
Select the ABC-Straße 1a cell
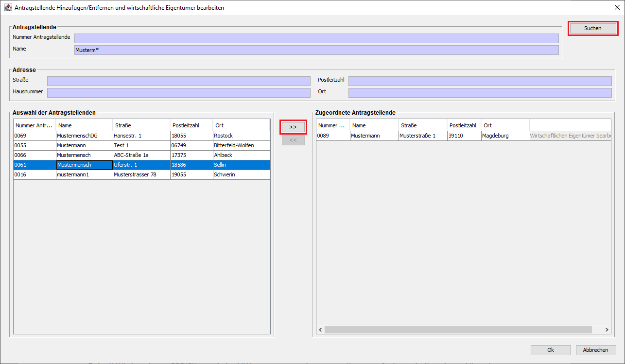tap(142, 156)
